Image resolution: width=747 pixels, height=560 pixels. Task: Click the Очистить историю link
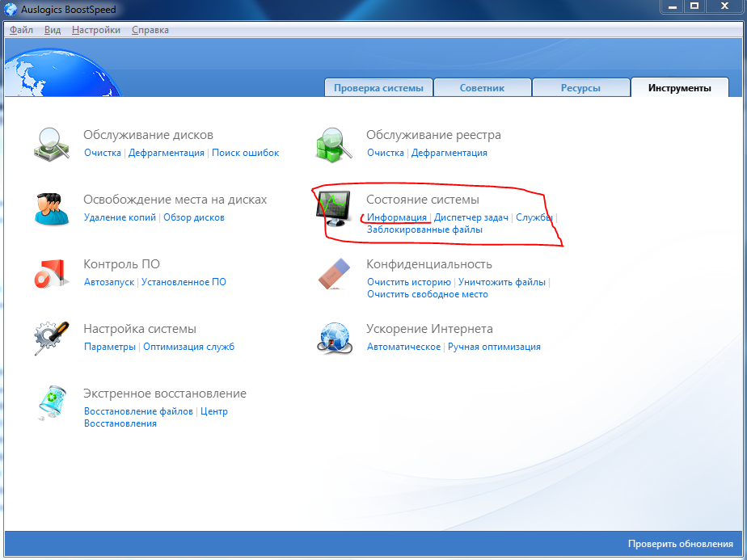click(x=409, y=282)
